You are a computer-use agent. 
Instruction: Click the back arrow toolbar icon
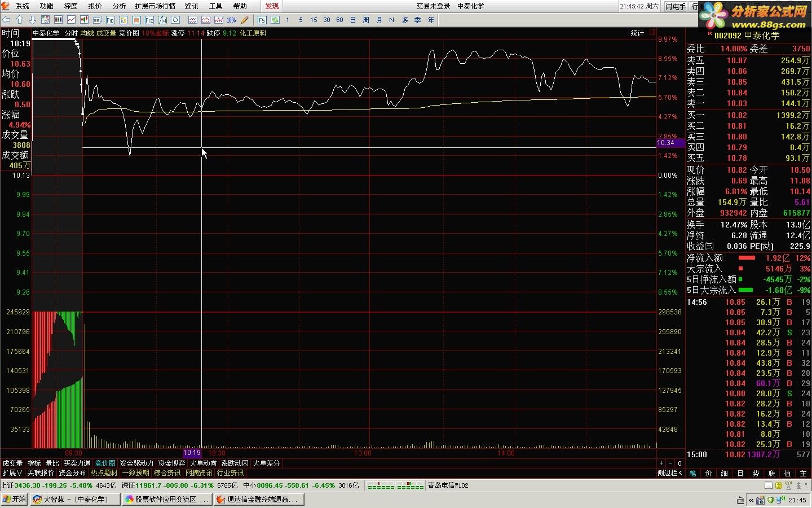click(x=6, y=20)
